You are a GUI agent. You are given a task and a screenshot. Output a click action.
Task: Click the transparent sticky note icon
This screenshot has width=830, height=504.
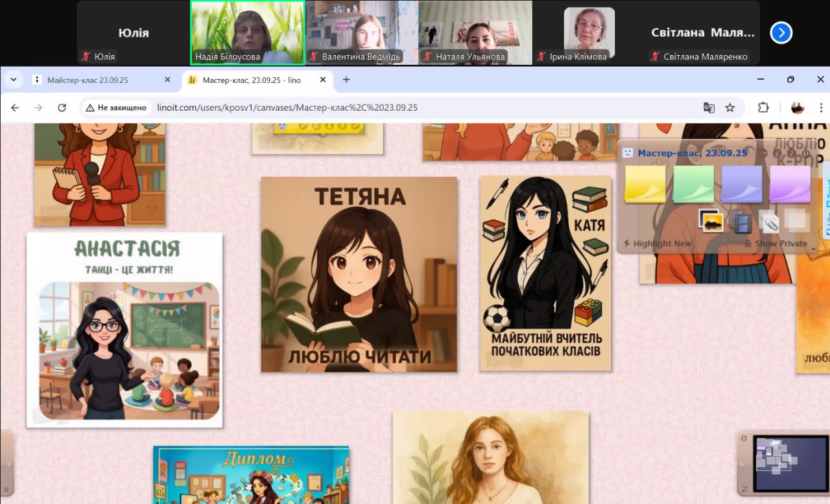796,220
